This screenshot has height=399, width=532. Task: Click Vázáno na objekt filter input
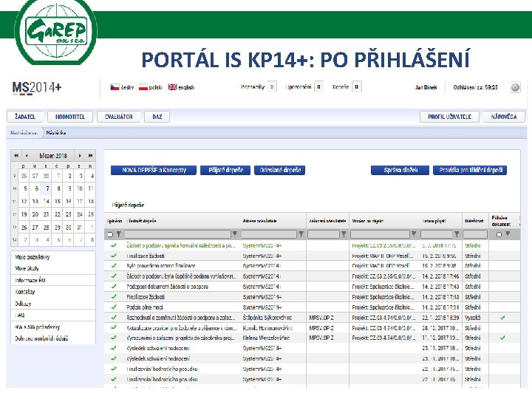380,234
